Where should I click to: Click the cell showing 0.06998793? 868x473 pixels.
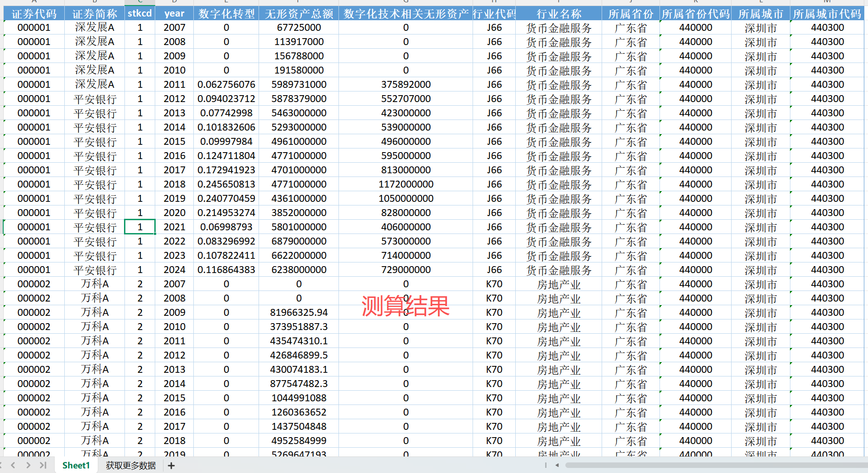(226, 227)
